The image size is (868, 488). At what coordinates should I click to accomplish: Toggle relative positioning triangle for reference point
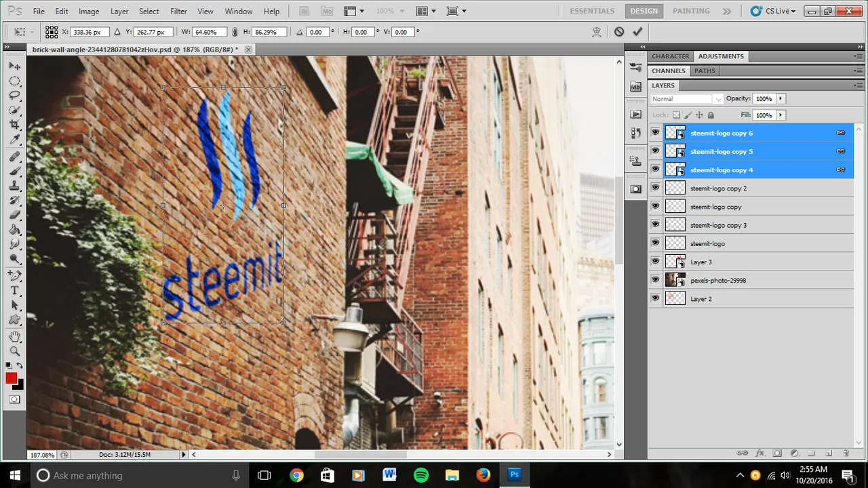coord(117,32)
